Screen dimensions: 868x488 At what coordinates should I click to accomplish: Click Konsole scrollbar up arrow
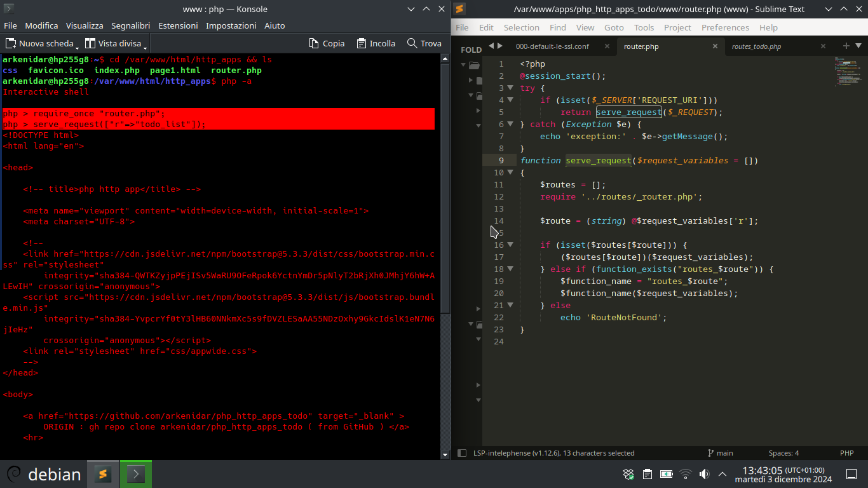click(x=445, y=58)
